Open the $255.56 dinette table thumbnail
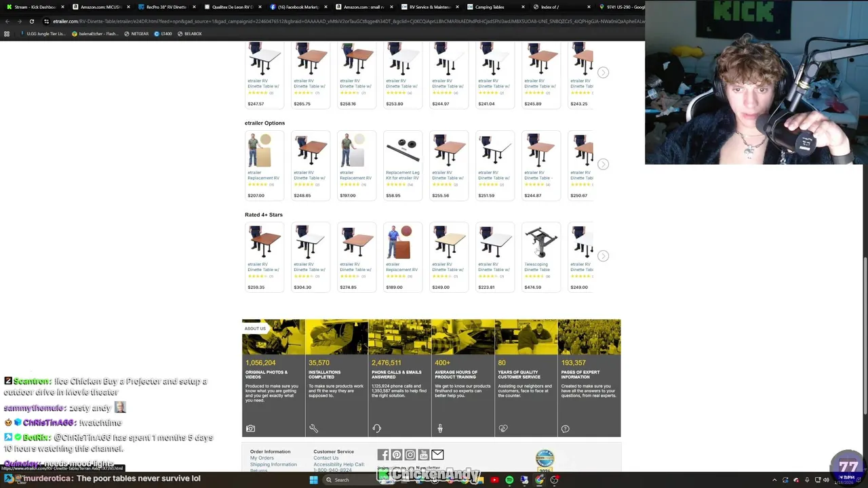The image size is (868, 488). point(449,150)
